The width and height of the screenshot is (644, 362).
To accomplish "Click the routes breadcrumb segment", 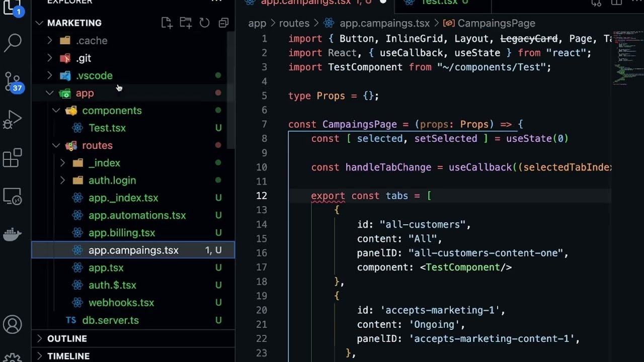I will [294, 23].
